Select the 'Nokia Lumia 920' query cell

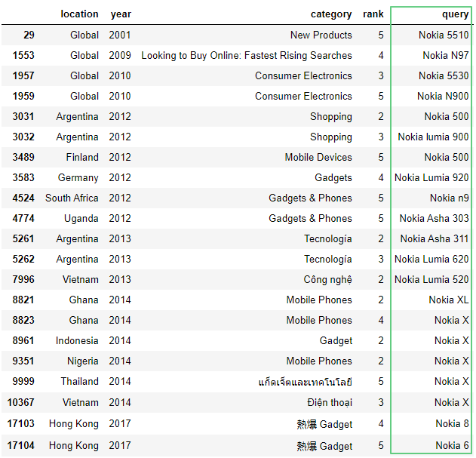[x=431, y=177]
